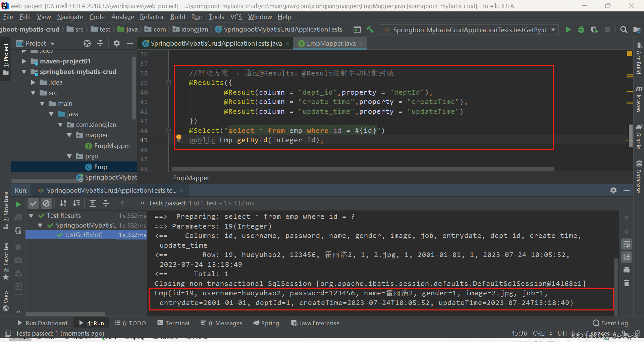Open the Navigate menu
644x342 pixels.
(70, 17)
